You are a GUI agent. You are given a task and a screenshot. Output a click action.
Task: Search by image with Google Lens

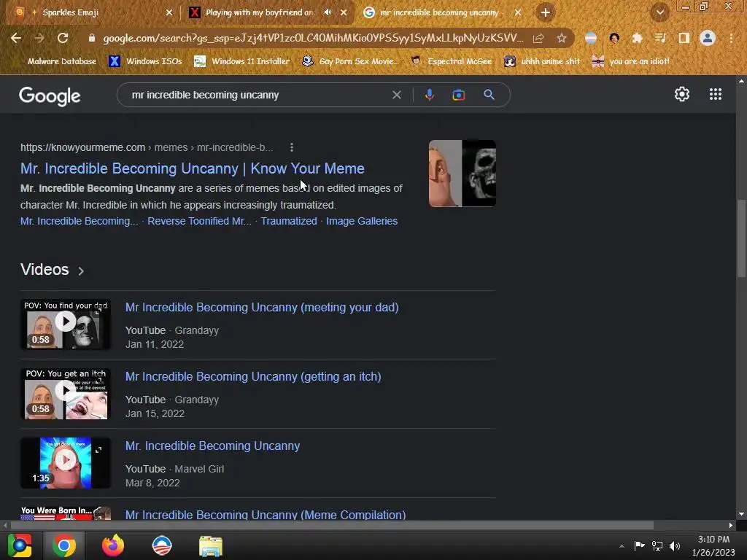point(458,95)
